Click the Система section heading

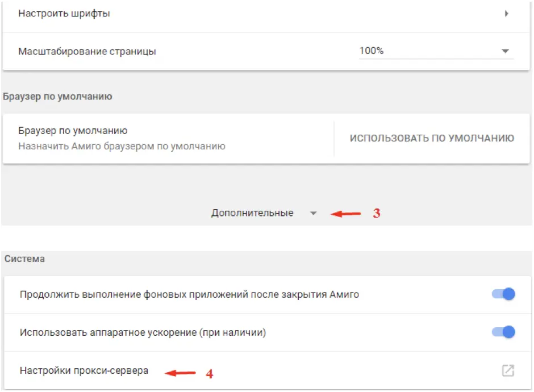click(x=25, y=259)
